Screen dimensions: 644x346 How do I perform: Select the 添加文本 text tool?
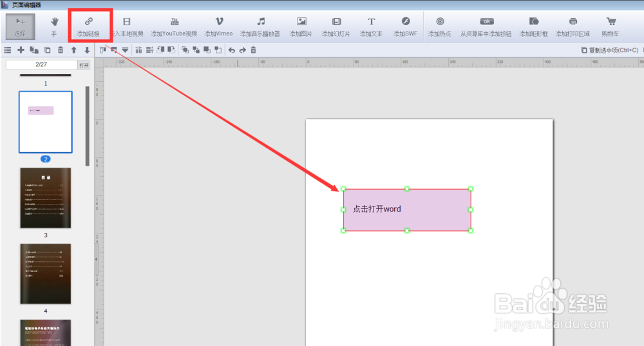(x=372, y=26)
